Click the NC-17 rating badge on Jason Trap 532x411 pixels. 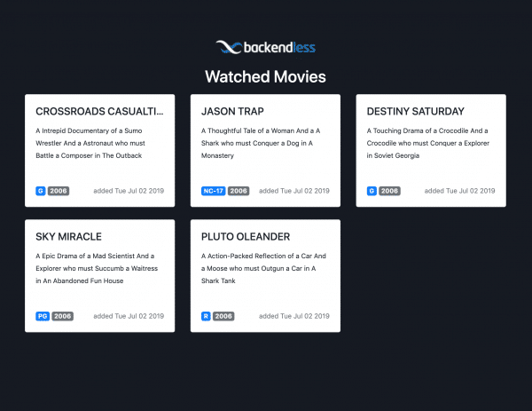point(213,191)
